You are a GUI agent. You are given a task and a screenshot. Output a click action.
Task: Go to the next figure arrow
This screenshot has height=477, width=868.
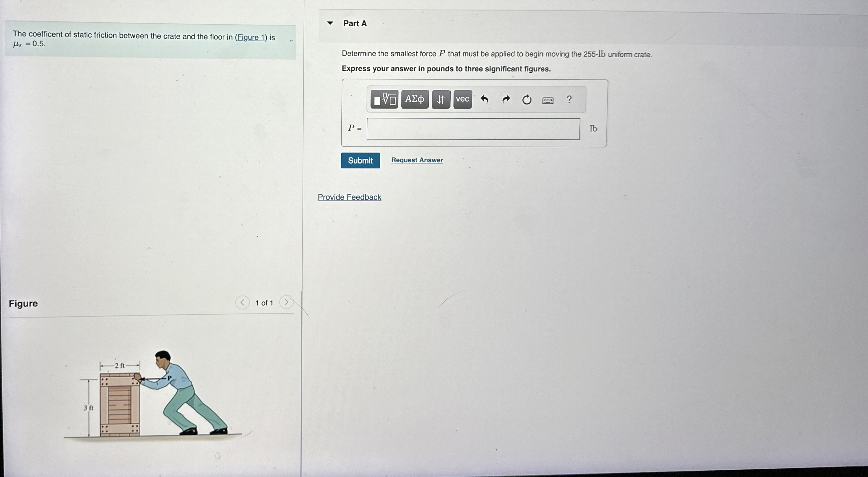pyautogui.click(x=286, y=302)
